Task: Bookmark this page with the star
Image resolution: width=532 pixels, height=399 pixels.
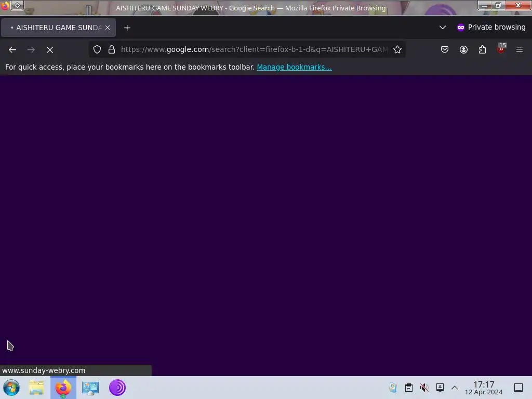Action: click(x=397, y=49)
